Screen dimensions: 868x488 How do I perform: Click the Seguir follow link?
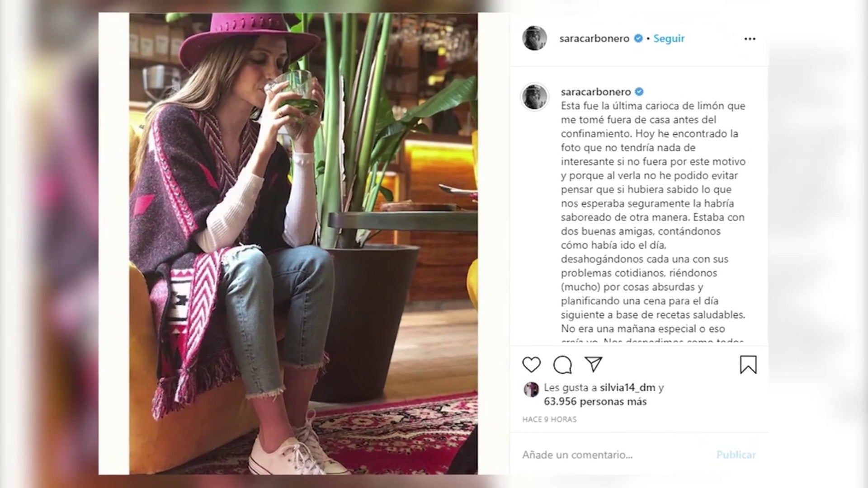[669, 38]
